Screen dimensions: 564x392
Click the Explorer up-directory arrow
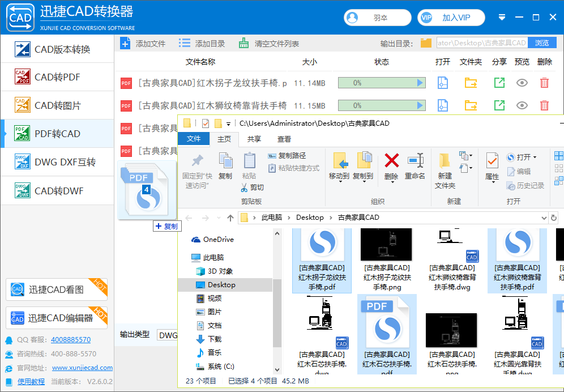(230, 218)
